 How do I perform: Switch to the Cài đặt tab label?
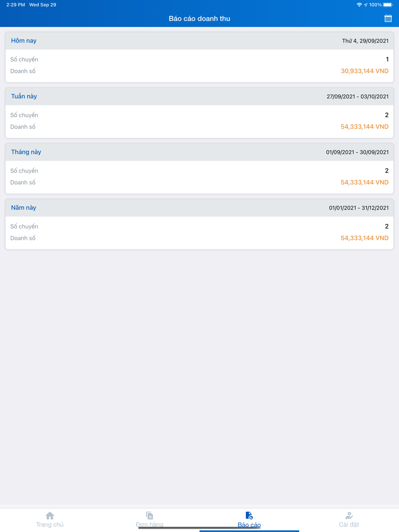[349, 525]
